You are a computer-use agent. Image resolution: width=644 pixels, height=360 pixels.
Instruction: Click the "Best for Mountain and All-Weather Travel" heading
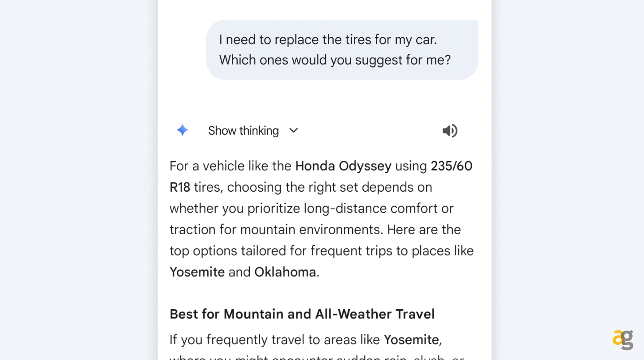[x=302, y=314]
